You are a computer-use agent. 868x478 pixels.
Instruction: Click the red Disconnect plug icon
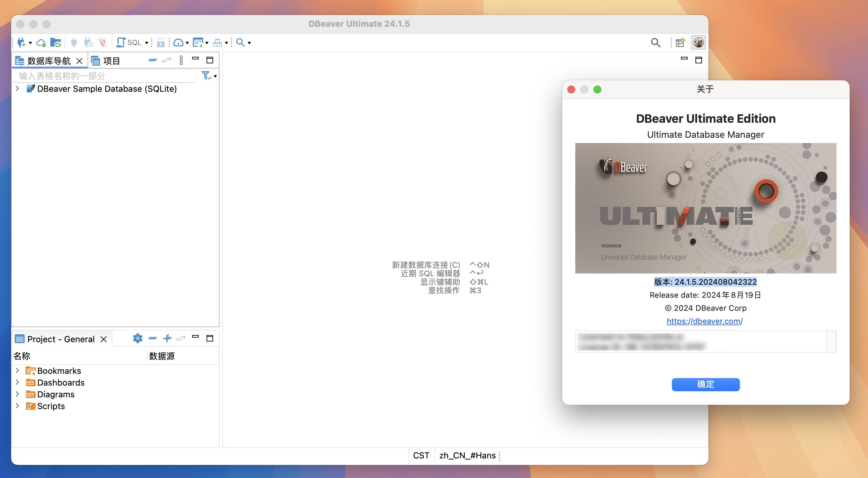102,43
